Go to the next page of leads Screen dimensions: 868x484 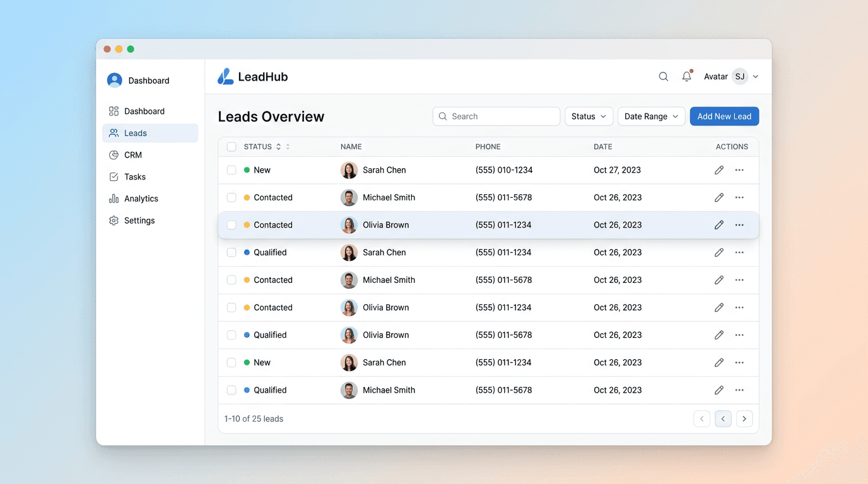(x=744, y=418)
